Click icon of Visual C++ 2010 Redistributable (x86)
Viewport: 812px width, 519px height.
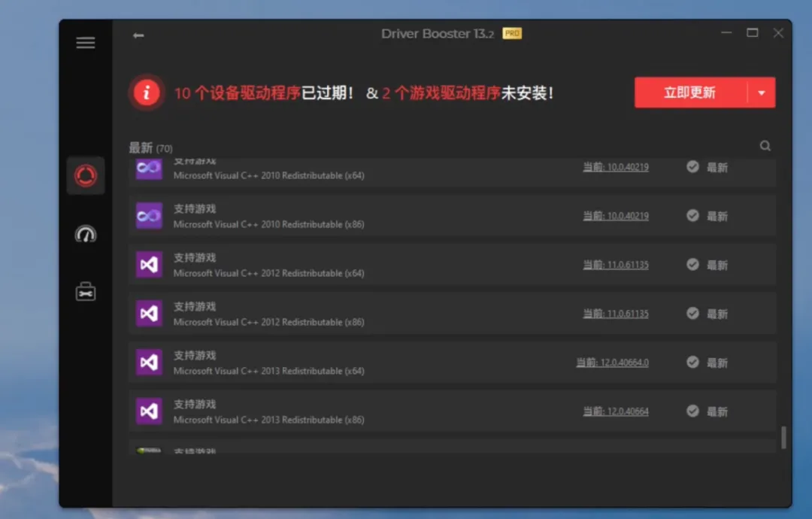149,216
